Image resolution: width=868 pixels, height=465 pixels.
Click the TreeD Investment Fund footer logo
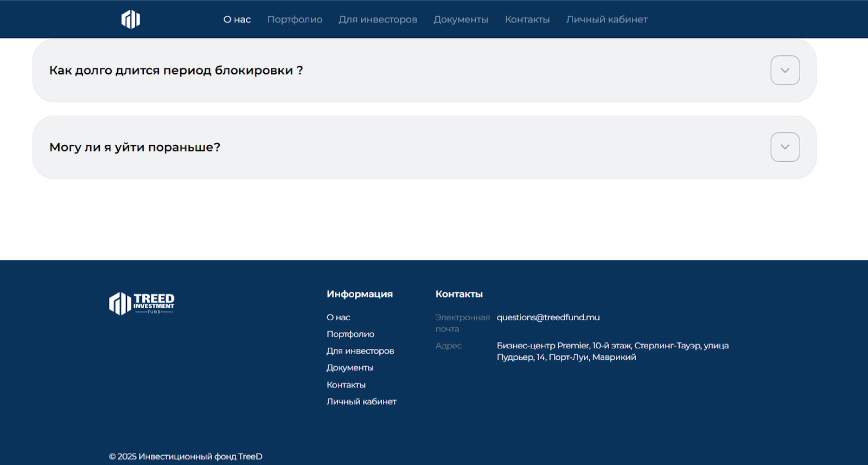142,303
